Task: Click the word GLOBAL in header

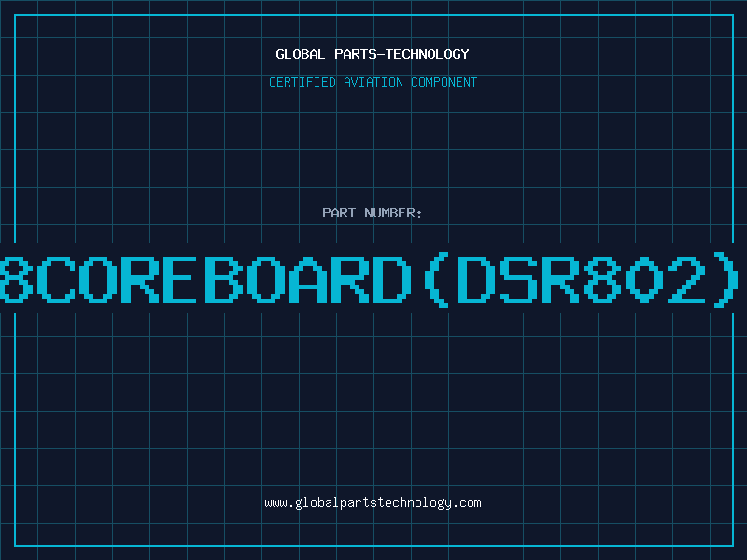Action: (301, 54)
